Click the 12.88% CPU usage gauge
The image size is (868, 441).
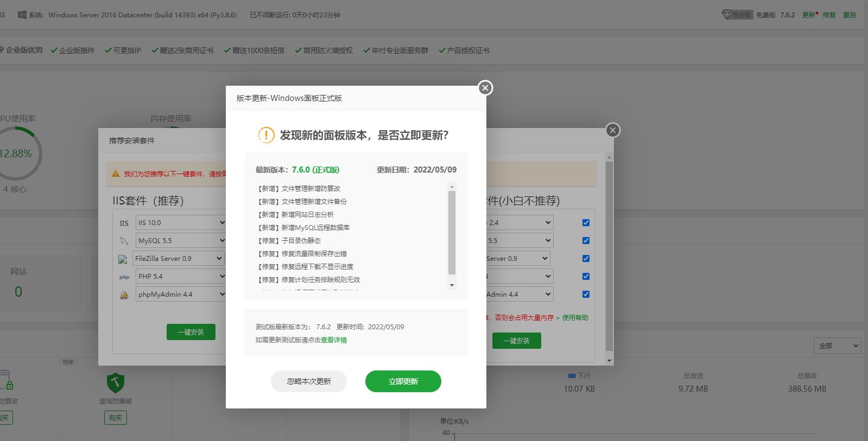click(x=16, y=154)
